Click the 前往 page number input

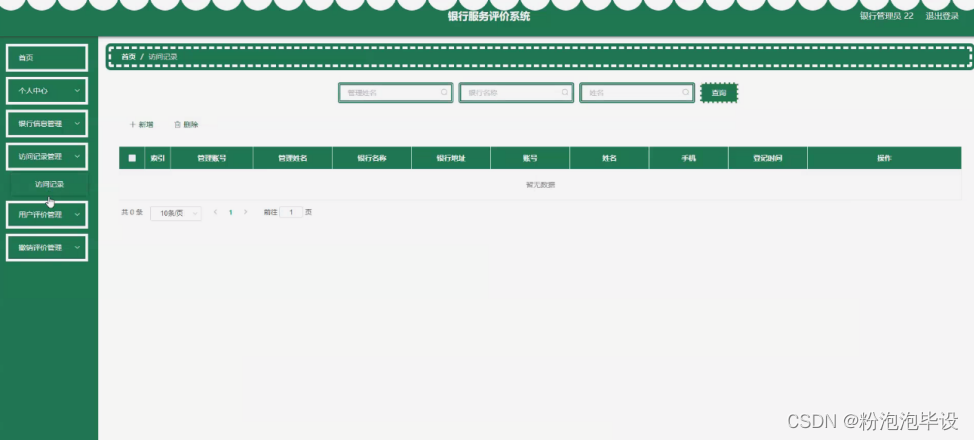pyautogui.click(x=291, y=212)
